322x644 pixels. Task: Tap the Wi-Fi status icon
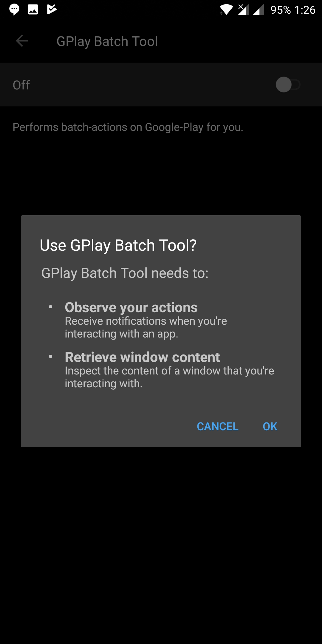227,10
